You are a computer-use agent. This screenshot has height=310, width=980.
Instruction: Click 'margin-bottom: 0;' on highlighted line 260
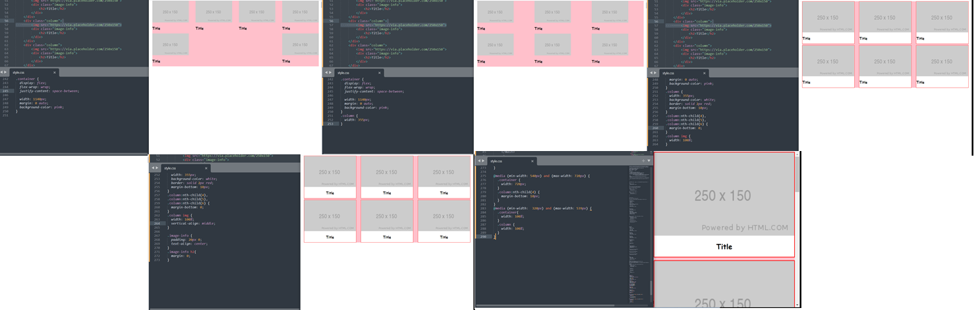pyautogui.click(x=685, y=128)
